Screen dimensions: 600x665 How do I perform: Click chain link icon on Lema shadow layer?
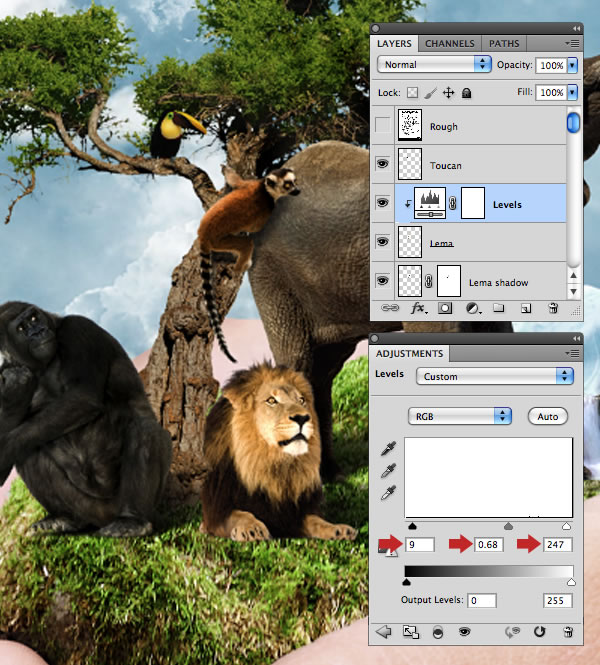(x=429, y=281)
